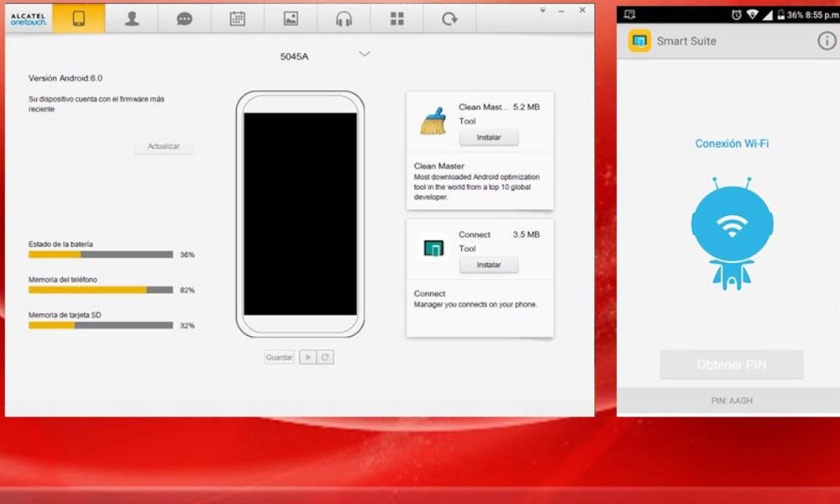Viewport: 840px width, 504px height.
Task: Open the title bar options menu arrow
Action: 543,10
